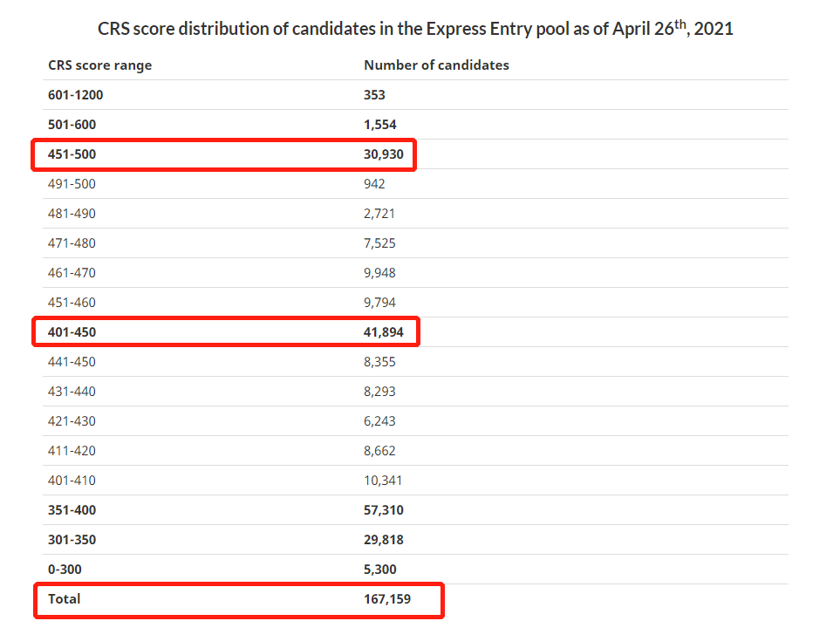Select the Total 167,159 figure
840x621 pixels.
coord(386,599)
